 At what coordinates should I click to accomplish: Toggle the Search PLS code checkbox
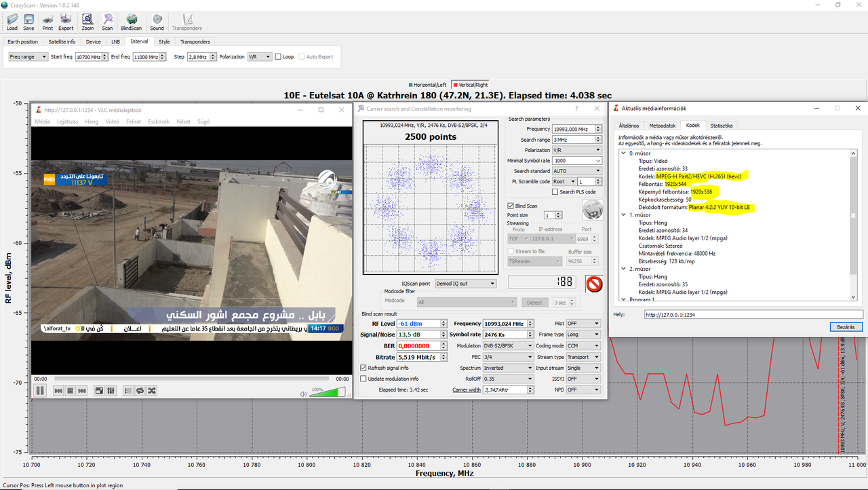click(555, 192)
